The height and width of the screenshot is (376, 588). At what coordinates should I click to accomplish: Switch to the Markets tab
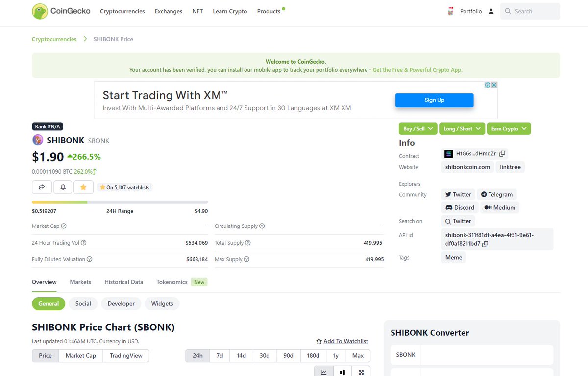tap(80, 282)
